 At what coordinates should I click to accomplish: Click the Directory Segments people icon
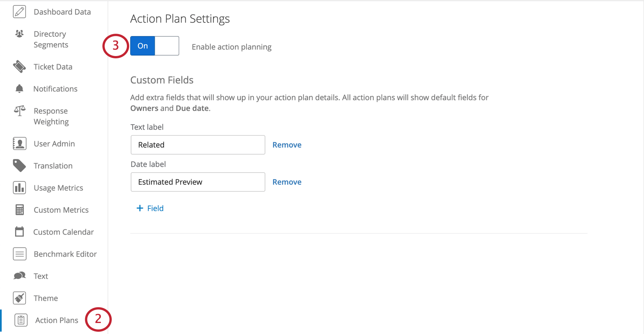point(19,34)
